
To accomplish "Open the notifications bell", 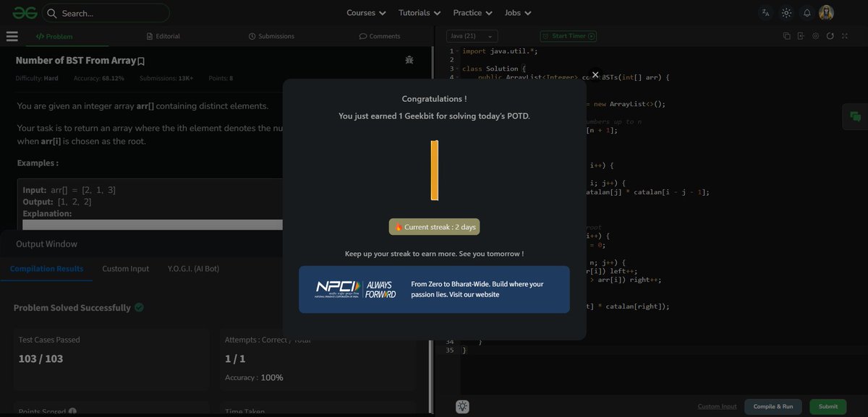I will pyautogui.click(x=807, y=13).
